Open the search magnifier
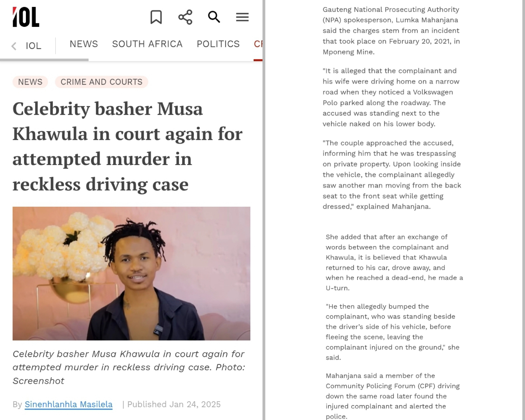525x420 pixels. point(214,17)
